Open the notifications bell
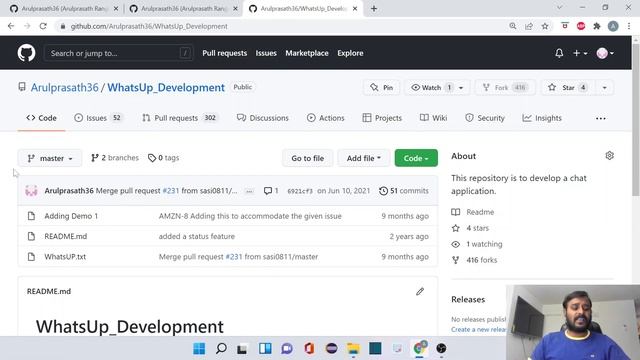 point(559,53)
